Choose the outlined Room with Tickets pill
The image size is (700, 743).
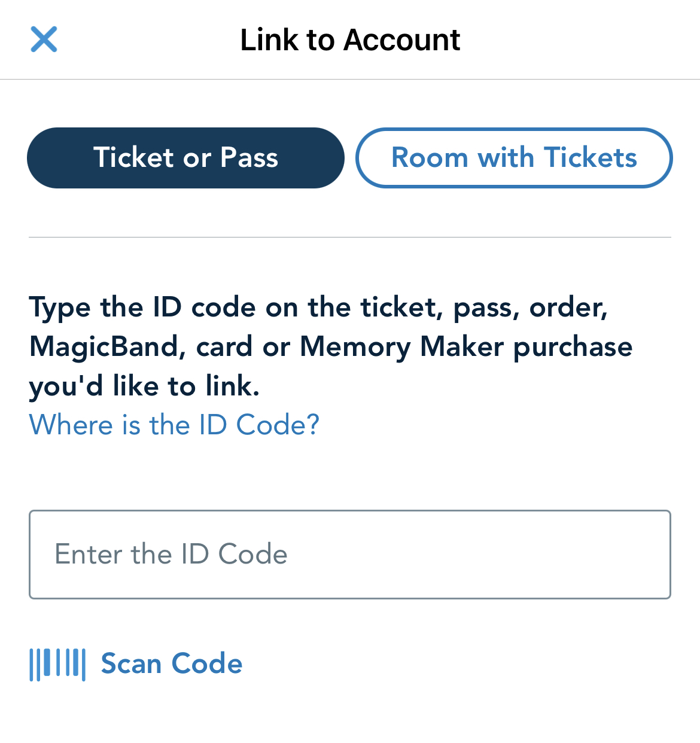[514, 158]
